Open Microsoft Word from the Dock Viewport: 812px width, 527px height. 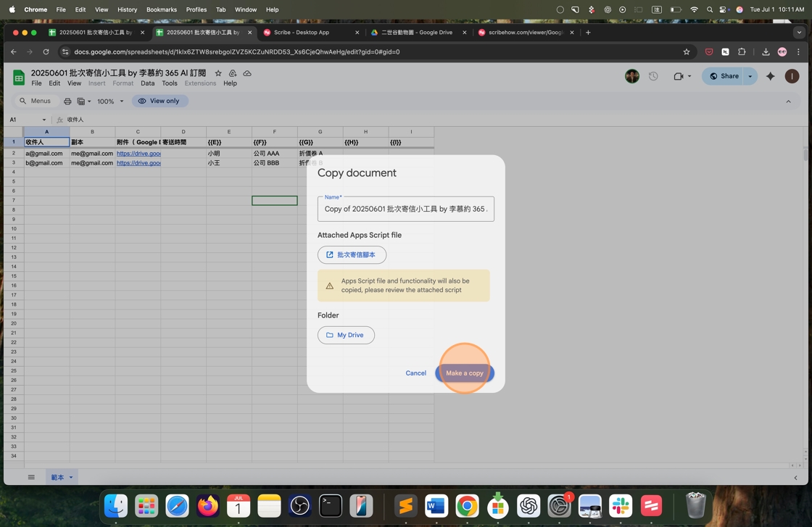pos(436,506)
